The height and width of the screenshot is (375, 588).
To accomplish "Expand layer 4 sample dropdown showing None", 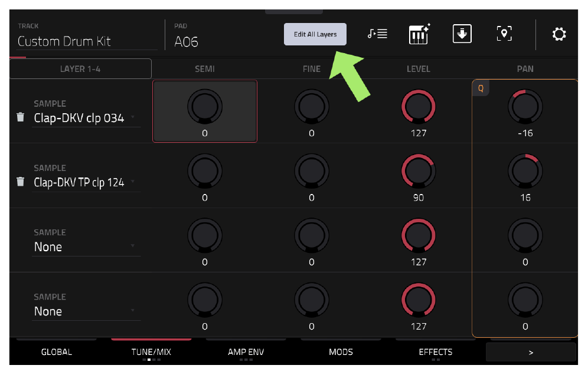I will [86, 311].
